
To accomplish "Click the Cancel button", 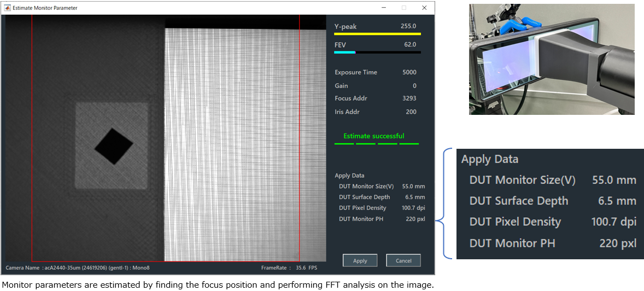I will tap(403, 260).
